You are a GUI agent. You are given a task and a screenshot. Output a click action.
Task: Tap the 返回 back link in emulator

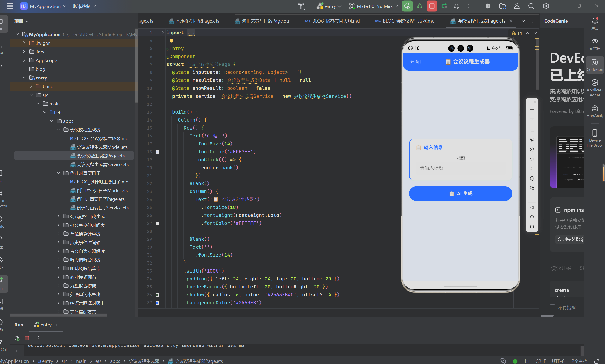click(417, 62)
